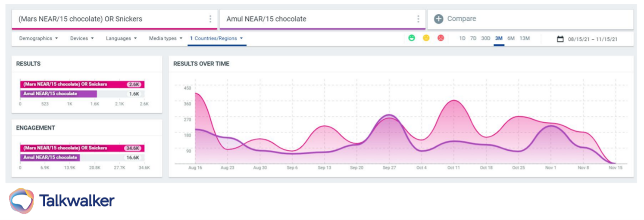
Task: Click the Amul NEAR/15 chocolate query field
Action: click(322, 19)
